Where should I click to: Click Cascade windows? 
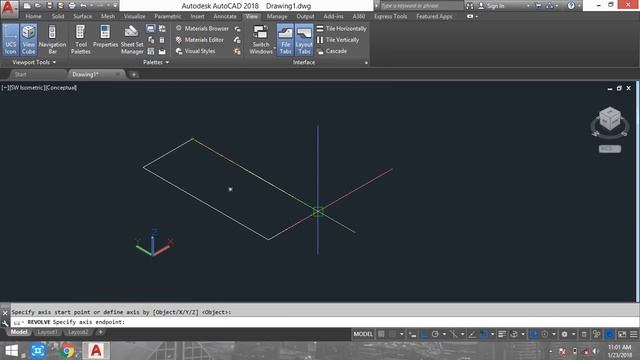click(332, 51)
